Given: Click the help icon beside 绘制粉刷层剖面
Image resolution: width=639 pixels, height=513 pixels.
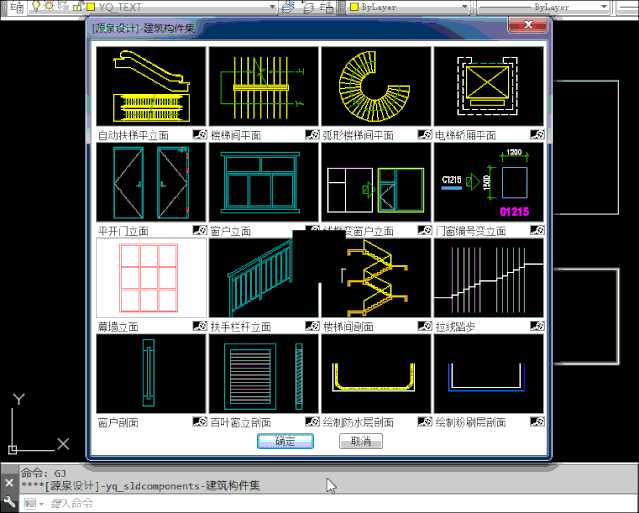Looking at the screenshot, I should tap(537, 422).
